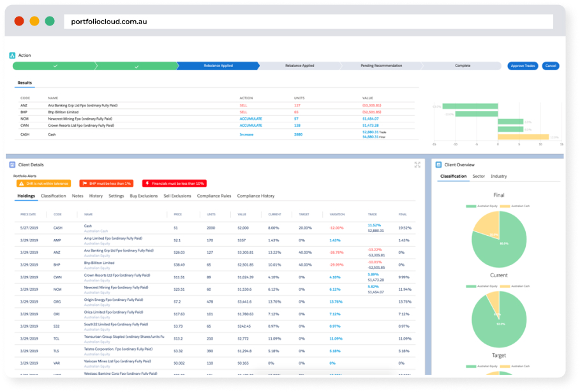Click the ORG code in Holdings

point(57,302)
